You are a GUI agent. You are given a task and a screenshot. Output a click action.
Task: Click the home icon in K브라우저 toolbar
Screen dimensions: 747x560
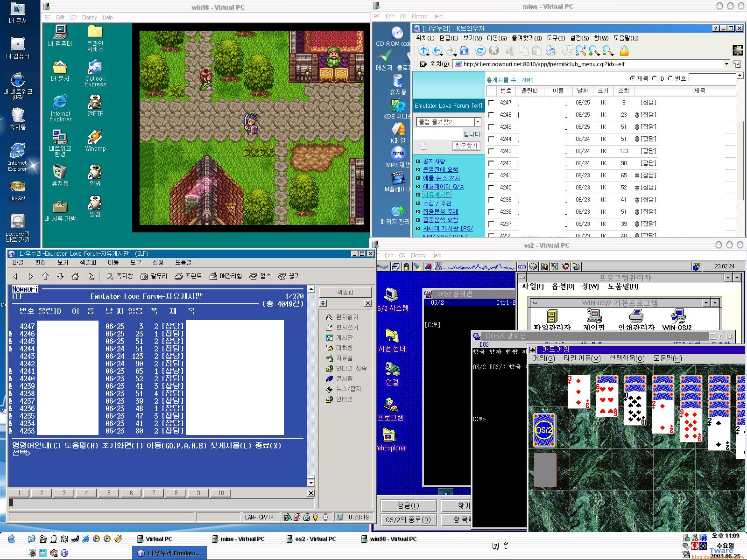click(x=464, y=51)
